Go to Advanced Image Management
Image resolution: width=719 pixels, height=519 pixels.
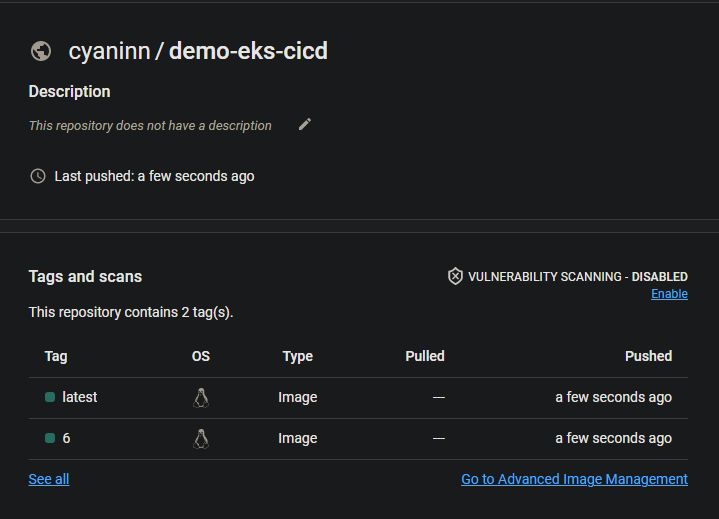point(574,479)
